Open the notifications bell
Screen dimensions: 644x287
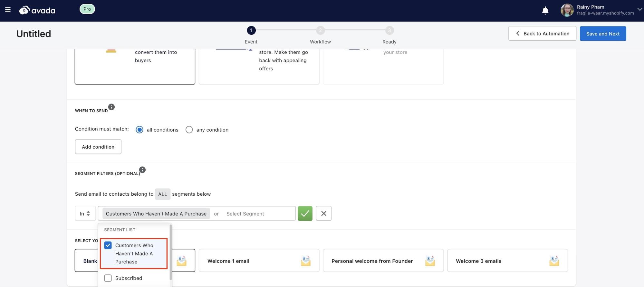545,11
